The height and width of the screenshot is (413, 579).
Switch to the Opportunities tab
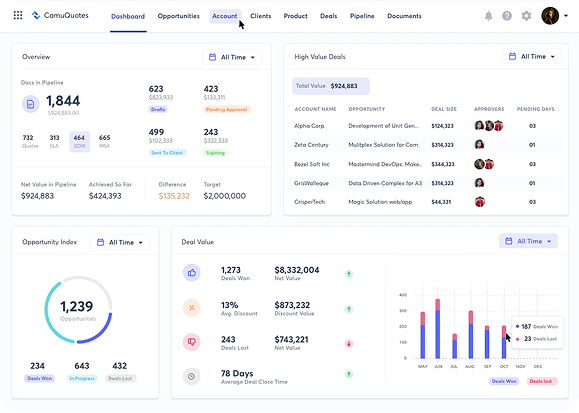(178, 16)
